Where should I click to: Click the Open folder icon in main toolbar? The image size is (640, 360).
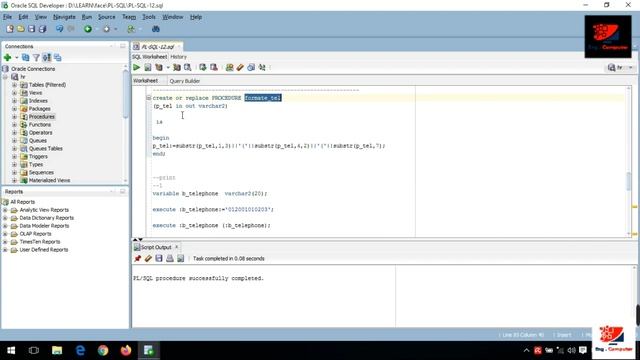click(x=20, y=29)
